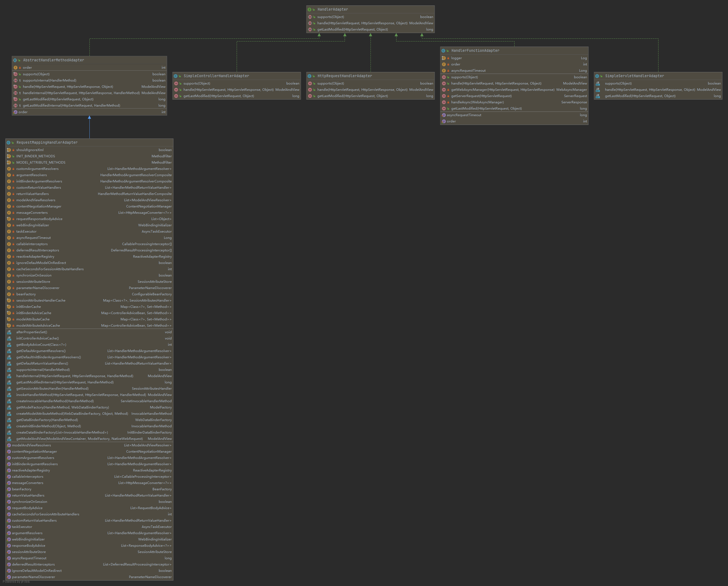Click the customArgumentResolvers field row
Image resolution: width=728 pixels, height=586 pixels.
(x=89, y=169)
